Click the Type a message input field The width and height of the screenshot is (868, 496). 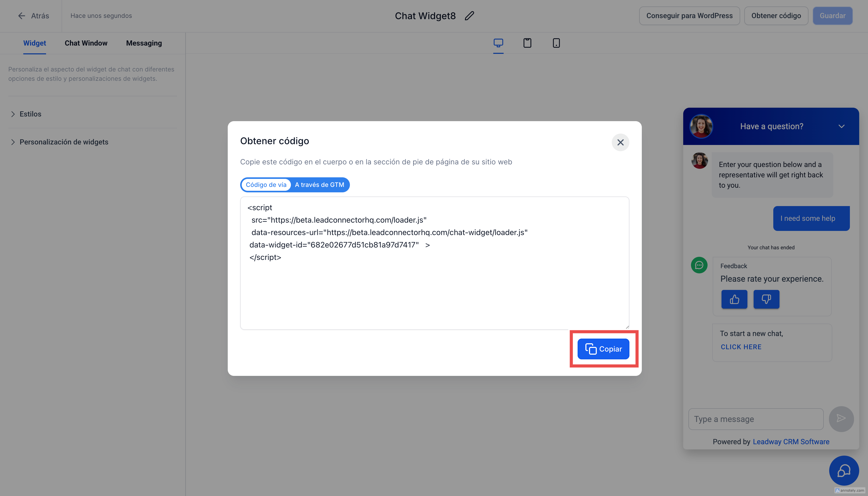pos(756,419)
